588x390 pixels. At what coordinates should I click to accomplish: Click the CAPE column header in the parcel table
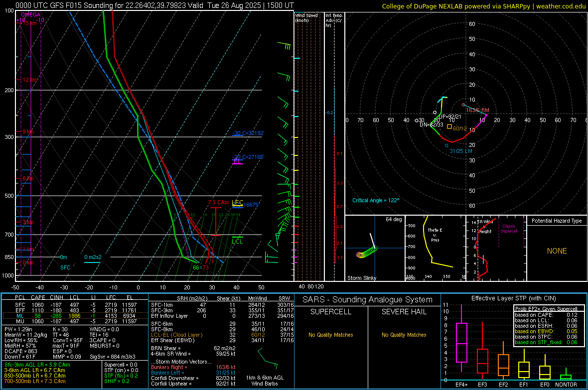coord(38,297)
